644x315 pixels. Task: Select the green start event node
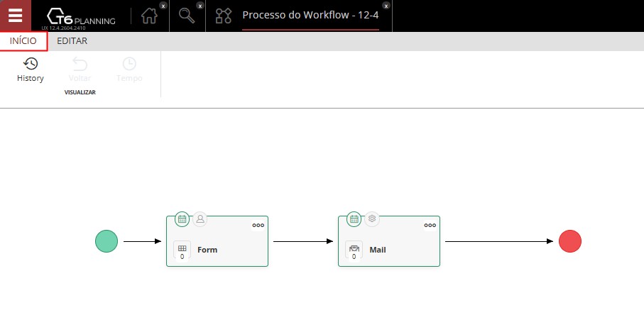[x=107, y=241]
